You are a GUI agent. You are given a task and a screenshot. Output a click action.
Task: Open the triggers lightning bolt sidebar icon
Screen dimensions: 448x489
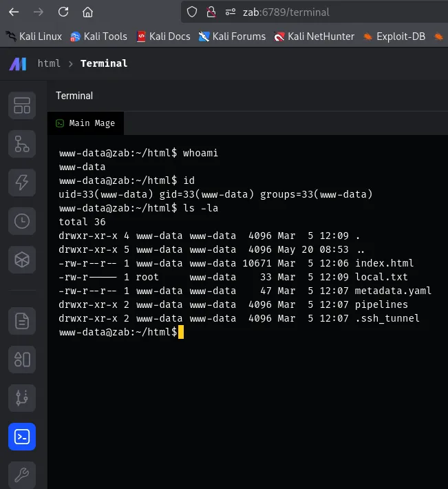tap(22, 183)
